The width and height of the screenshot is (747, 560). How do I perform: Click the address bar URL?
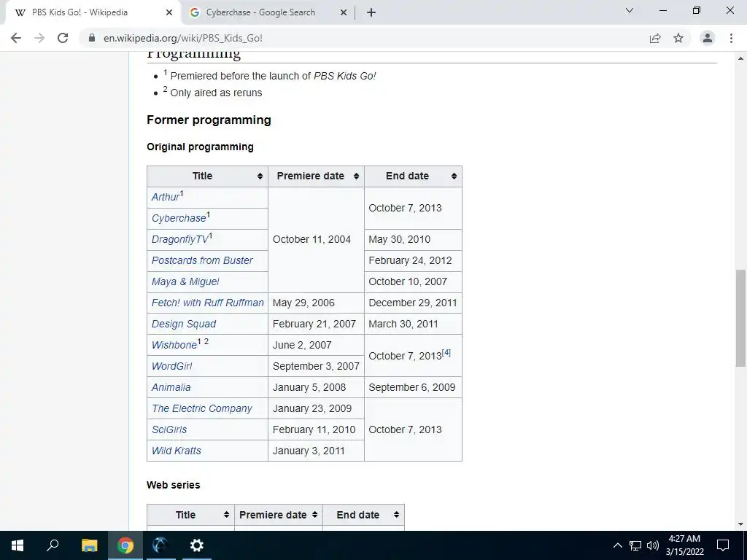pyautogui.click(x=183, y=38)
